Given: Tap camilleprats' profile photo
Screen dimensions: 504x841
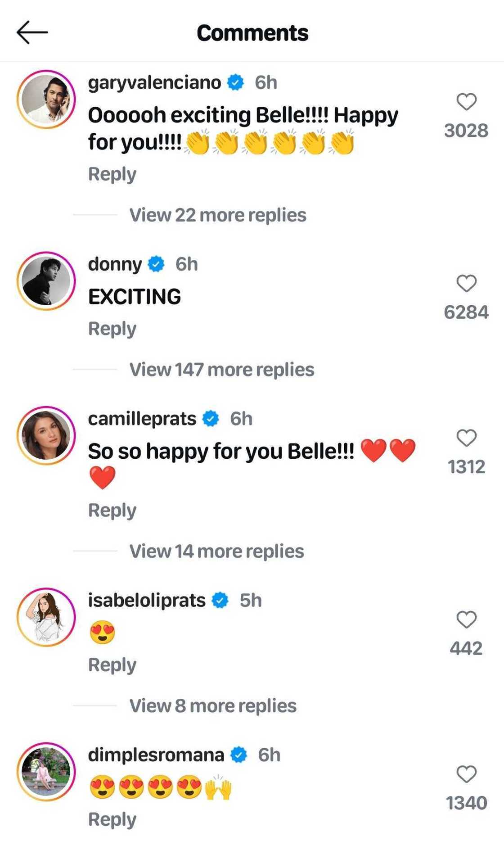Looking at the screenshot, I should tap(46, 436).
